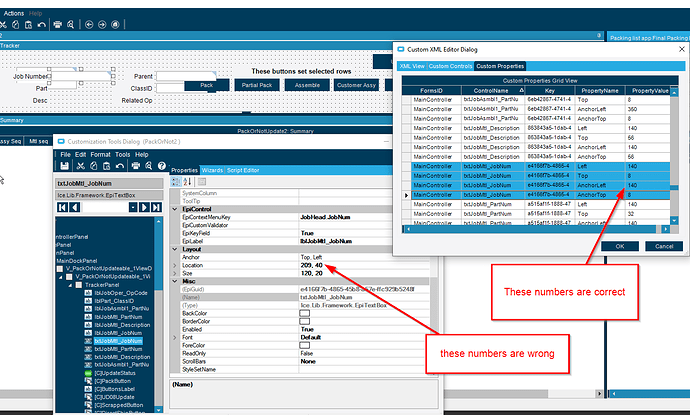The image size is (690, 415).
Task: Expand the Location property
Action: point(175,265)
